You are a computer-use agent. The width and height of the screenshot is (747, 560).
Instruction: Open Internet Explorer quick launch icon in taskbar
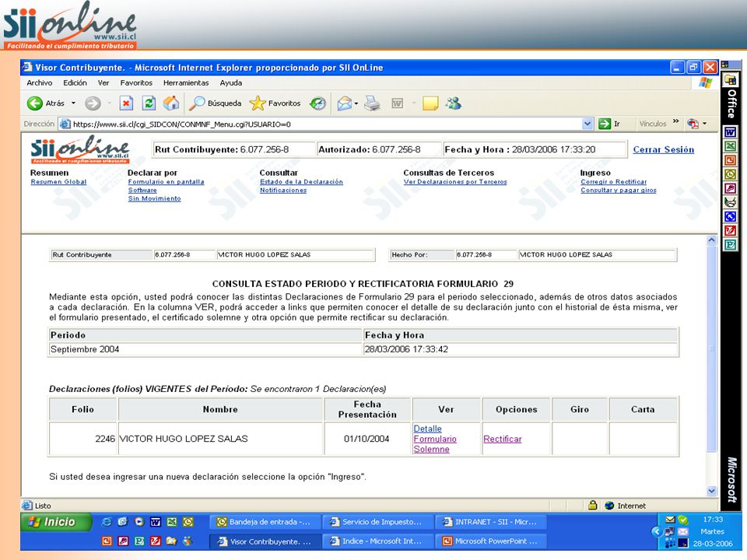(x=107, y=522)
